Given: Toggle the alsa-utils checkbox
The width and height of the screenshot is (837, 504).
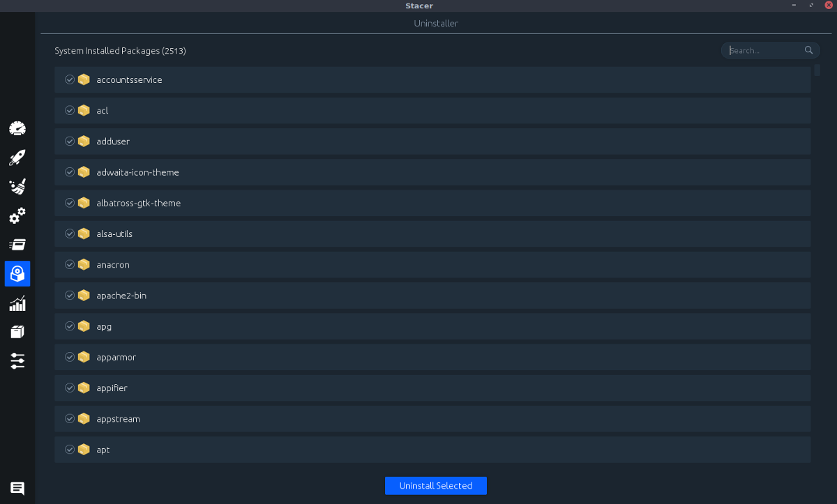Looking at the screenshot, I should [70, 234].
